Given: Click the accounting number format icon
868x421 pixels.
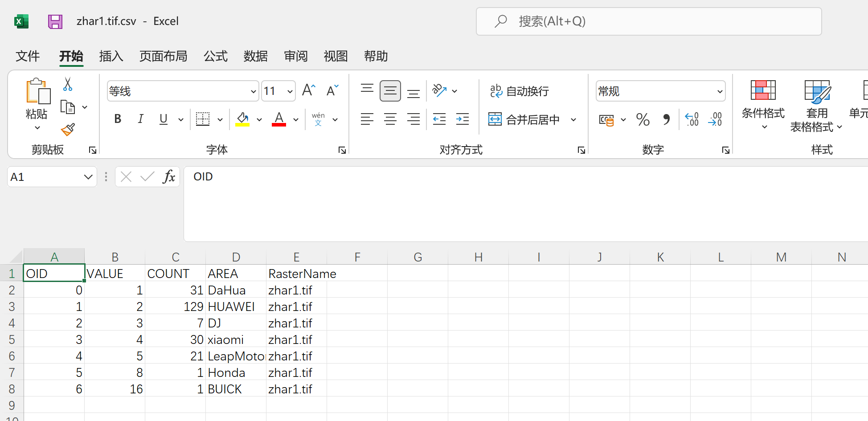Looking at the screenshot, I should 606,119.
